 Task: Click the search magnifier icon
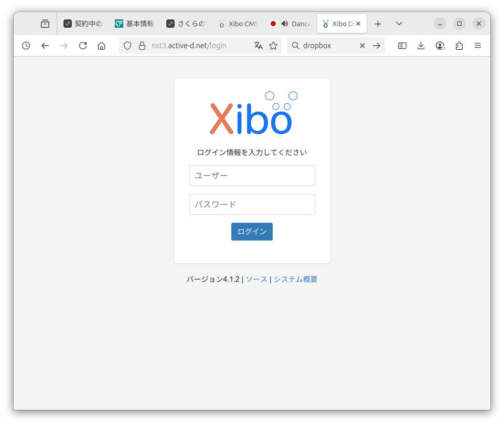(x=295, y=46)
